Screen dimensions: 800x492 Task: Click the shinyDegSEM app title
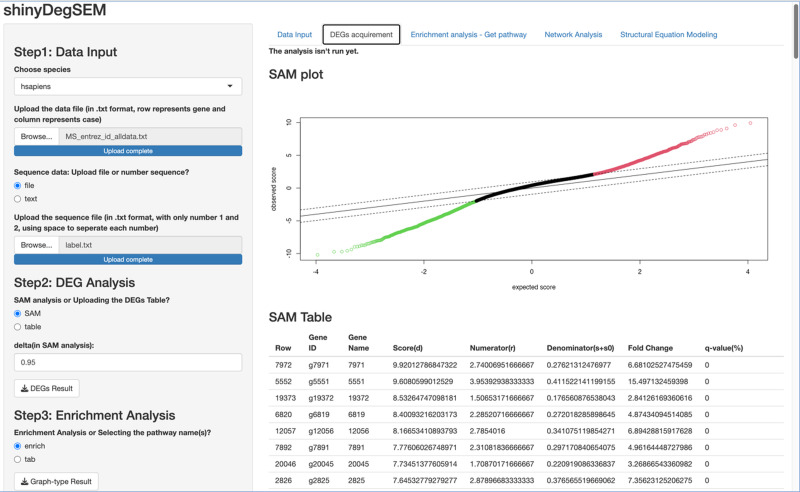point(55,10)
